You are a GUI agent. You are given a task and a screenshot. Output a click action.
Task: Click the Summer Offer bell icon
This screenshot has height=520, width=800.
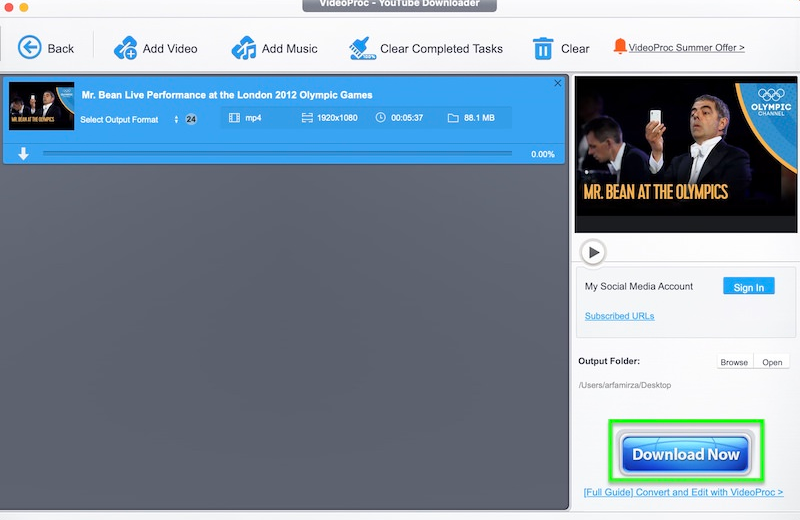click(620, 46)
